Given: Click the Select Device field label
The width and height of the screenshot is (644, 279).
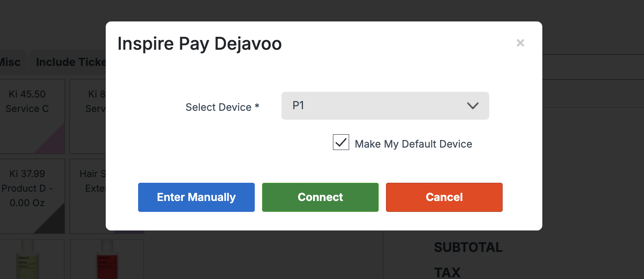Looking at the screenshot, I should tap(222, 107).
